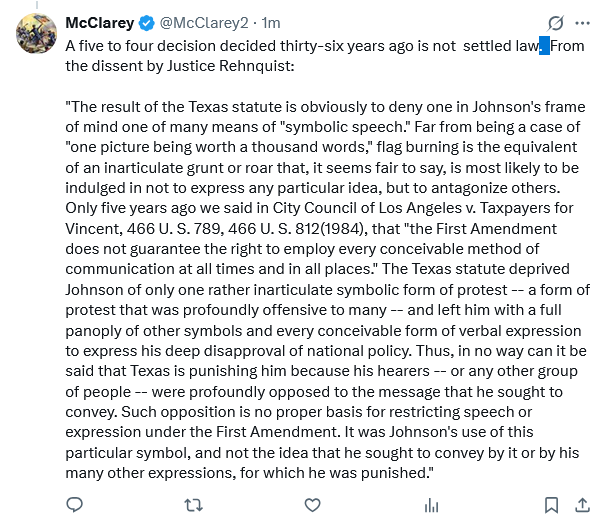Repost this tweet using the retweet icon

[x=193, y=507]
